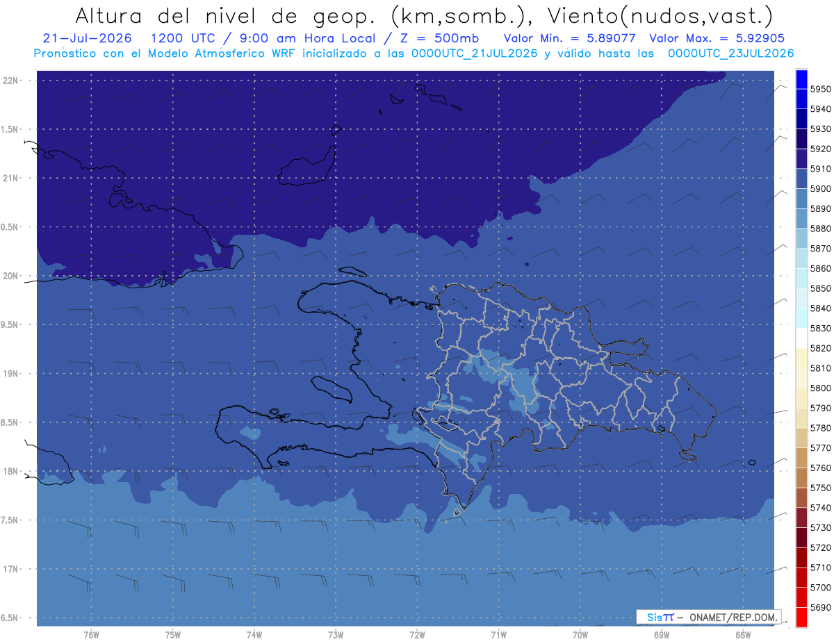
Task: Click the '69W' longitude label
Action: point(662,634)
